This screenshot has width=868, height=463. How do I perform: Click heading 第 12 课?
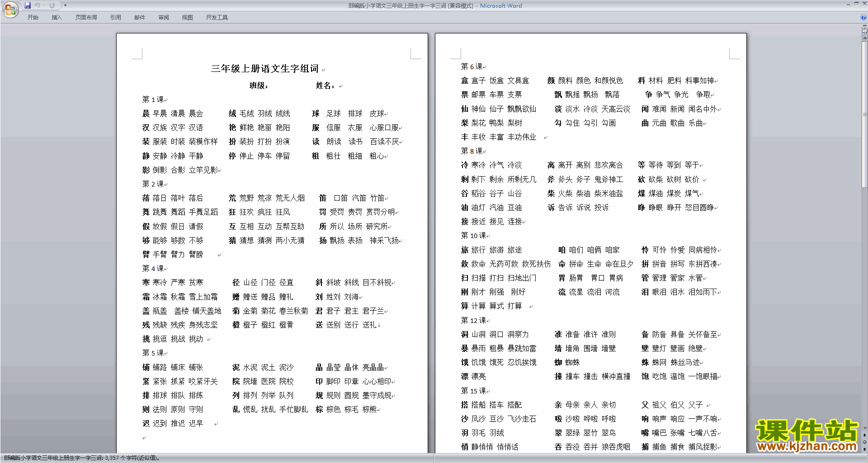[x=473, y=321]
